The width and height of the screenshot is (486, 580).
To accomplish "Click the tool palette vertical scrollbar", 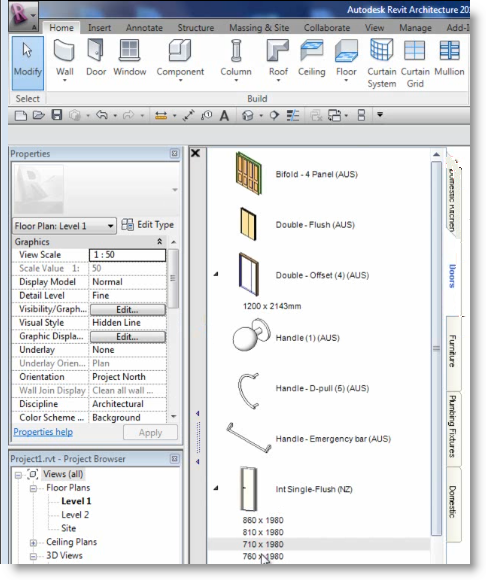I will pyautogui.click(x=436, y=348).
